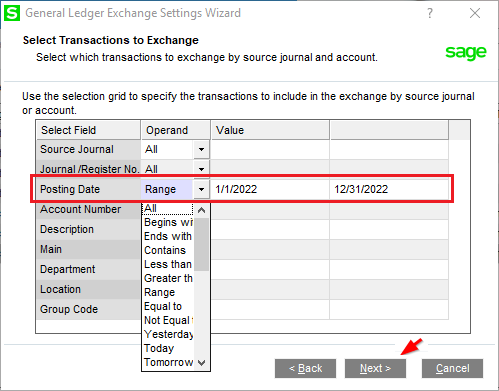The image size is (499, 391).
Task: Select the Group Code row label
Action: 88,309
